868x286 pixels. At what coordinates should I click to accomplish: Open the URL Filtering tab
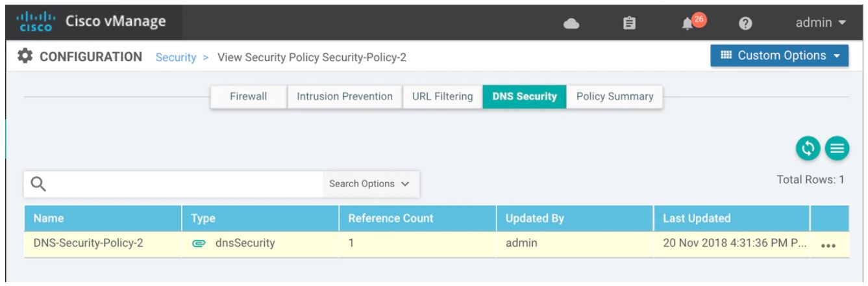443,97
